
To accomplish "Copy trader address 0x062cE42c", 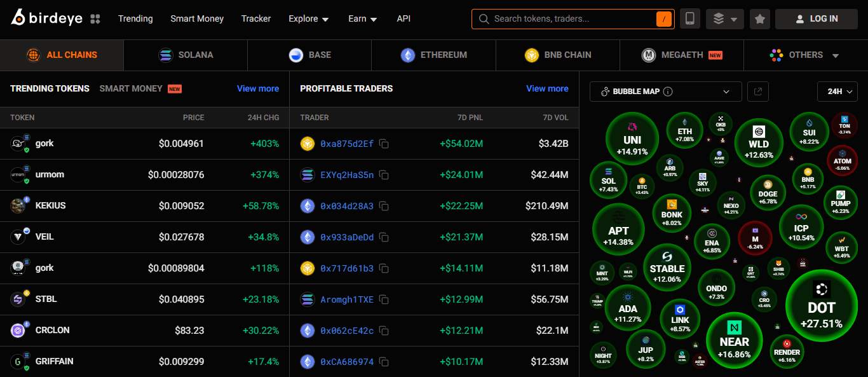I will 384,331.
